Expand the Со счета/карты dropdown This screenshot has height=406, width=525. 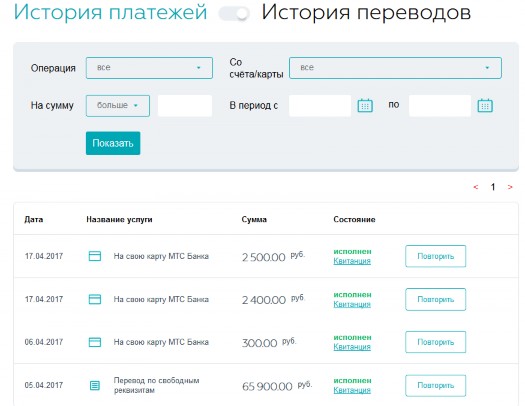(395, 68)
